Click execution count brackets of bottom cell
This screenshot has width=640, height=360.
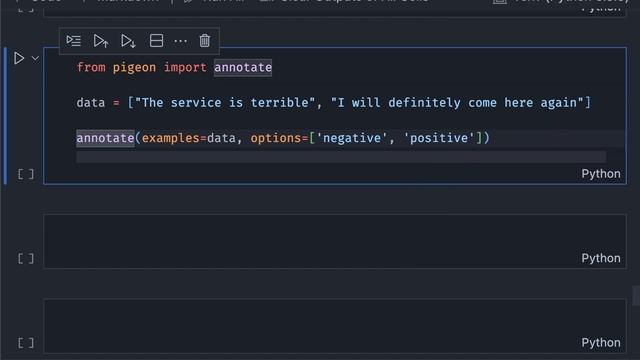26,343
